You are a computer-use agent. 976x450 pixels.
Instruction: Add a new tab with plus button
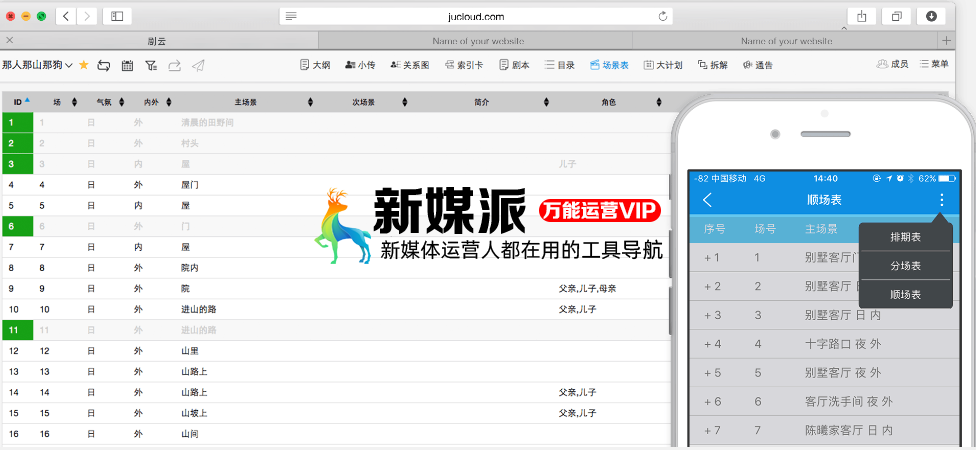point(947,41)
